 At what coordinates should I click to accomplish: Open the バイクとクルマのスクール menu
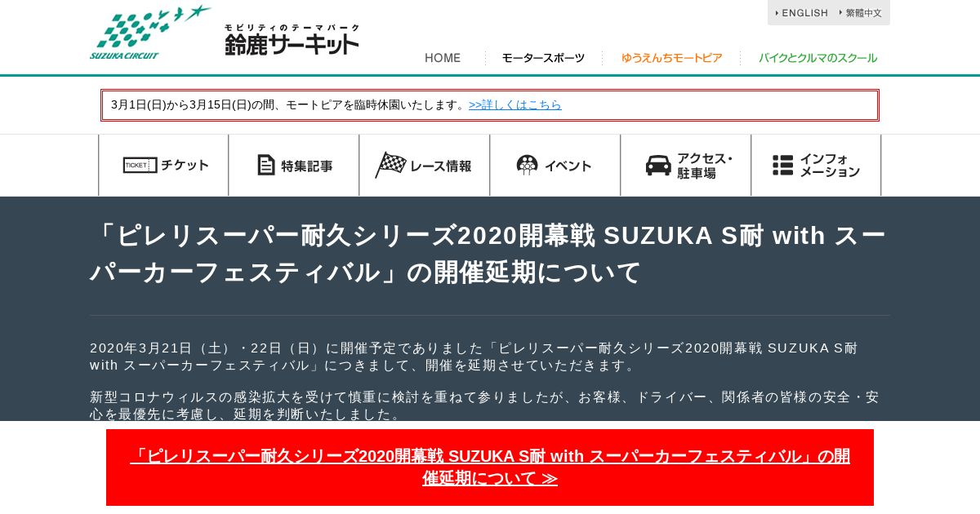coord(817,58)
